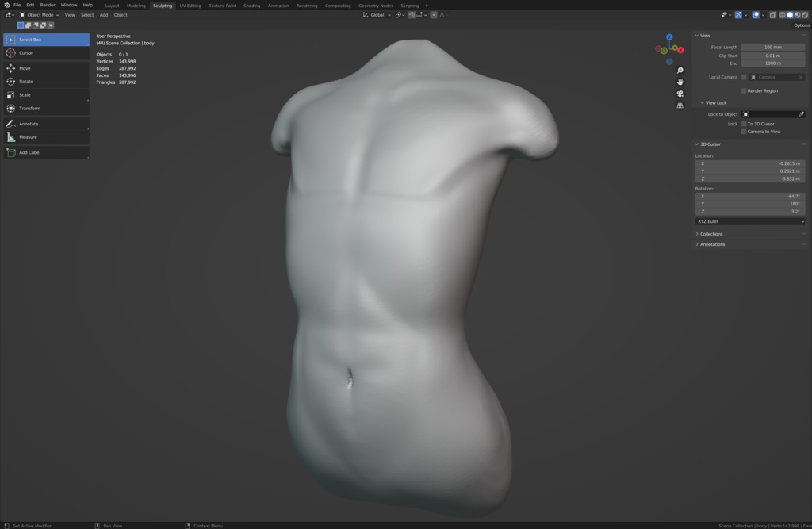Screen dimensions: 812x529
Task: Click the Blender logo menu icon
Action: pyautogui.click(x=6, y=6)
